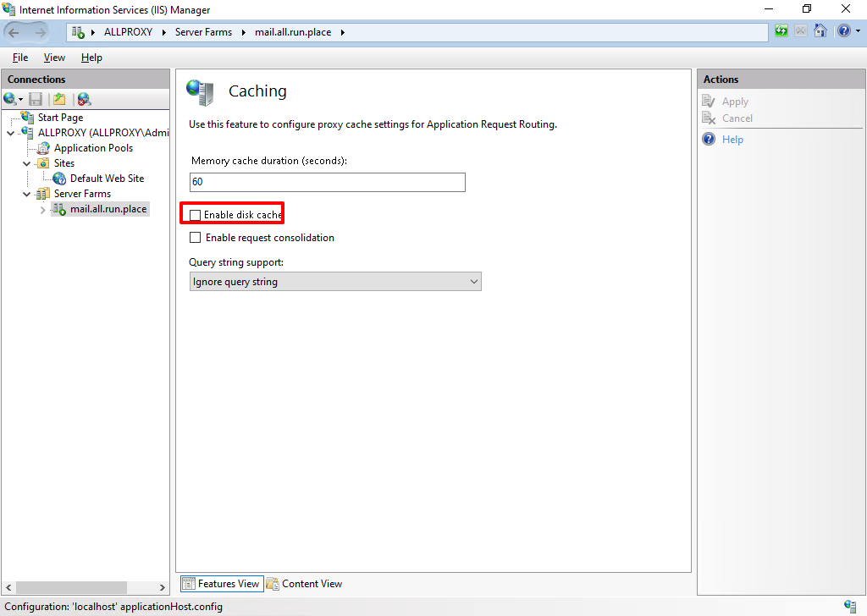Click the Cancel icon in Actions
This screenshot has height=616, width=867.
[709, 118]
